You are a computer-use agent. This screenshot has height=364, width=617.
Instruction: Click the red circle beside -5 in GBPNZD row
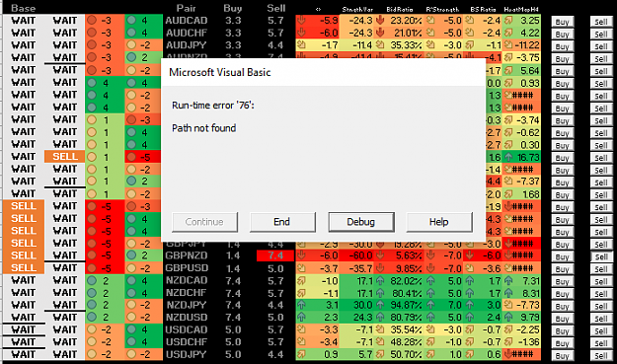pos(92,255)
